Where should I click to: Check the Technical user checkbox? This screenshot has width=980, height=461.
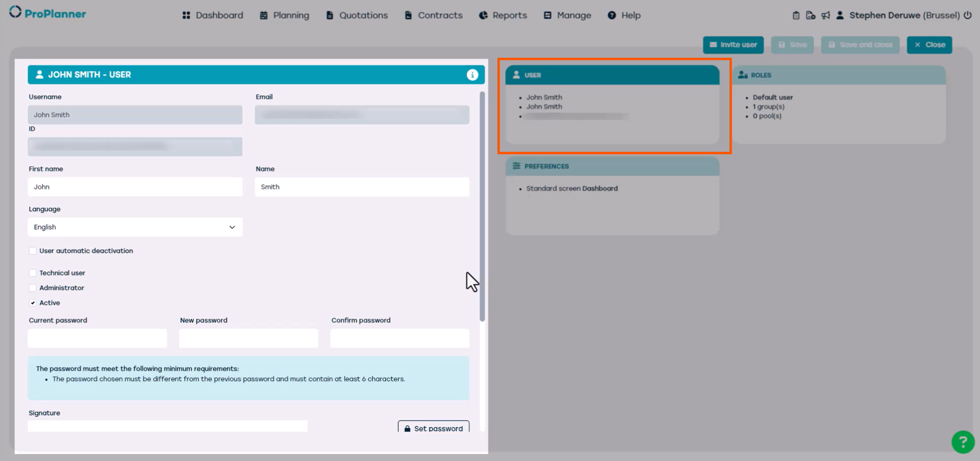click(33, 273)
